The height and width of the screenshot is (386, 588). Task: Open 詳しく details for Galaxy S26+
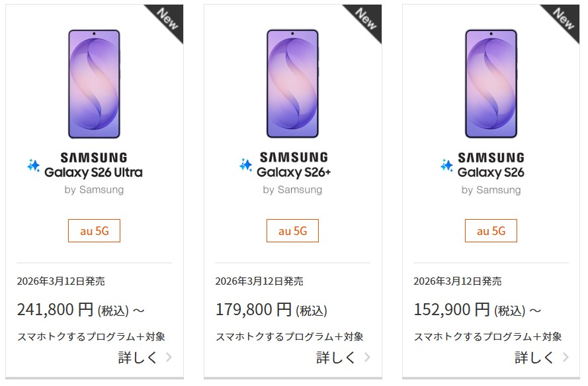(336, 358)
